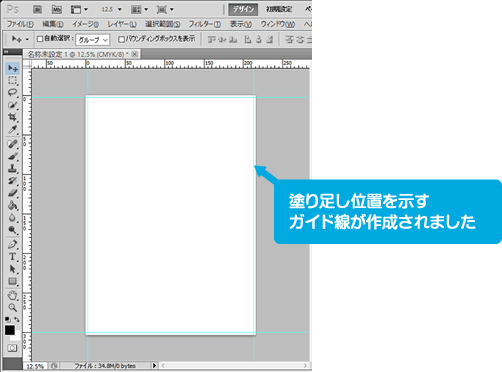
Task: Select the Paint Bucket tool
Action: 13,205
